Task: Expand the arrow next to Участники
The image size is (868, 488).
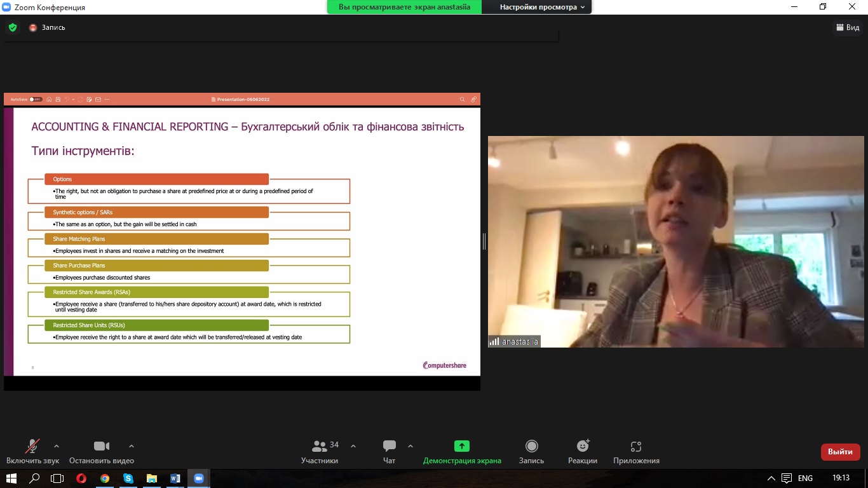Action: [353, 446]
